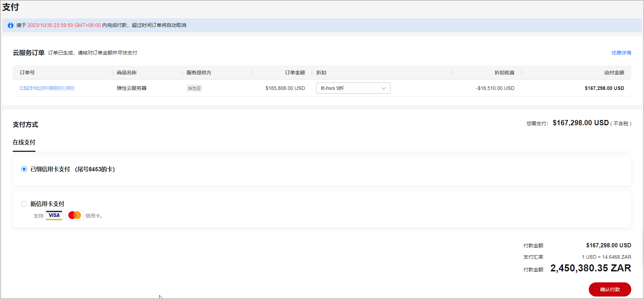Viewport: 644px width, 299px height.
Task: Click the 弹性云服务器 product name
Action: pyautogui.click(x=132, y=88)
